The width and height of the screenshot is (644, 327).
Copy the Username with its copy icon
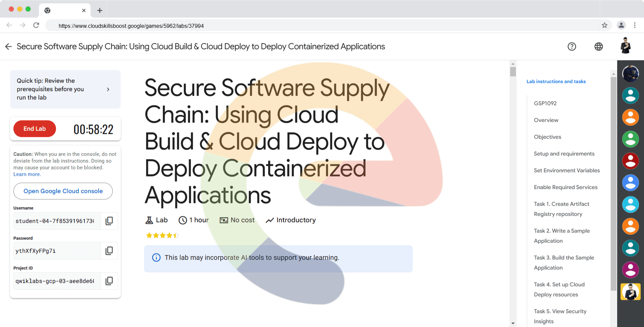coord(109,221)
